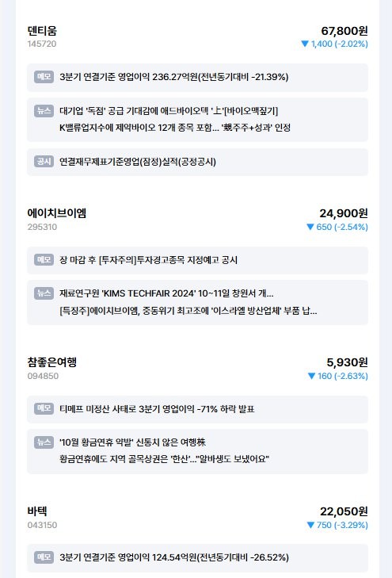Click the 뉴스 badge in 참좋은여행 section
Screen dimensions: 392x578
coord(44,442)
